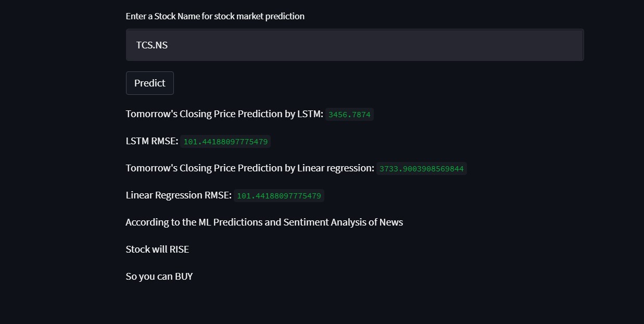
Task: Click the 'So you can BUY' text
Action: pyautogui.click(x=159, y=276)
